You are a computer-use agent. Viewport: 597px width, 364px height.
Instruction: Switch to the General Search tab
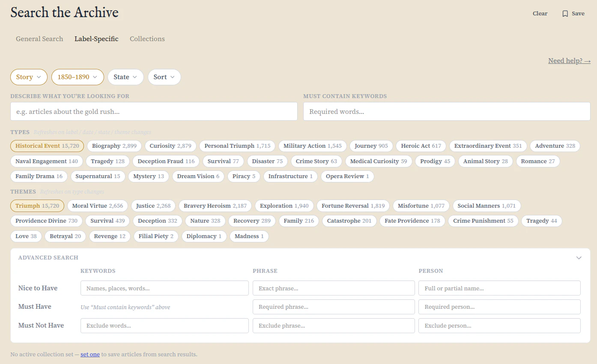[x=39, y=39]
